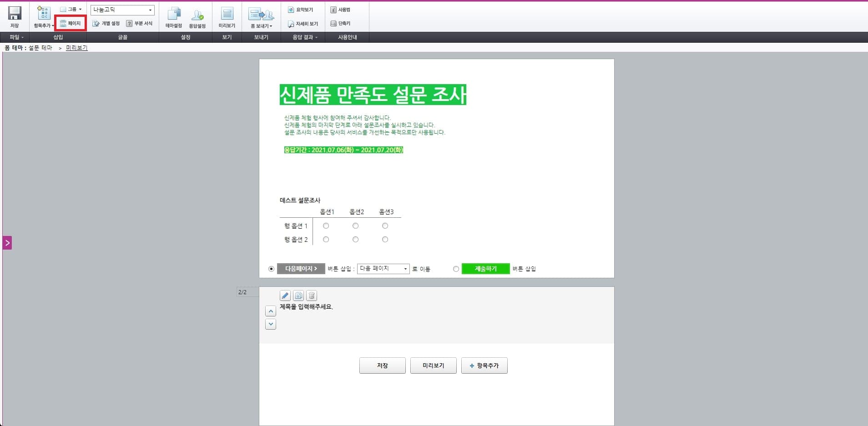868x426 pixels.
Task: Select 옵션3 radio for 행 옵션 2
Action: coord(385,239)
